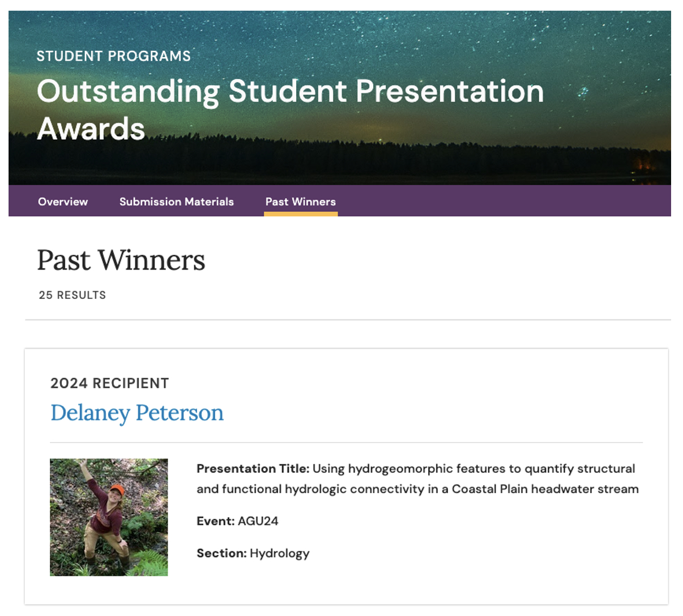Click the AGU24 event value
Screen dimensions: 683x616
(x=258, y=521)
